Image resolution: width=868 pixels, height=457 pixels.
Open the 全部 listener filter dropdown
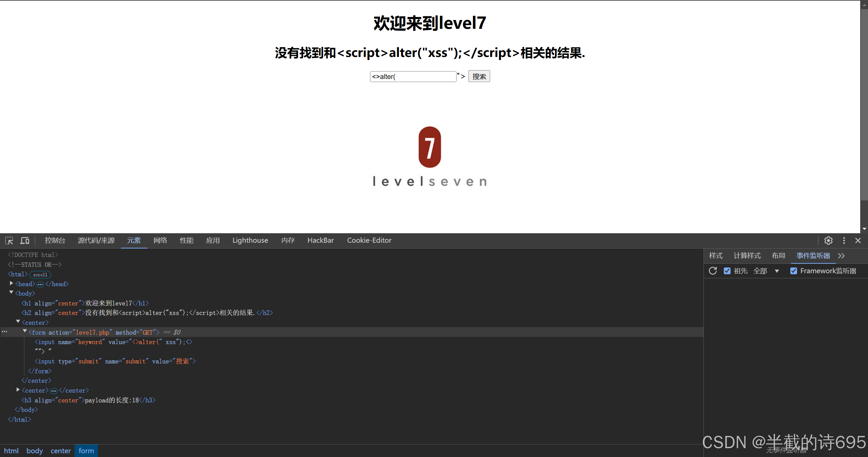[766, 271]
